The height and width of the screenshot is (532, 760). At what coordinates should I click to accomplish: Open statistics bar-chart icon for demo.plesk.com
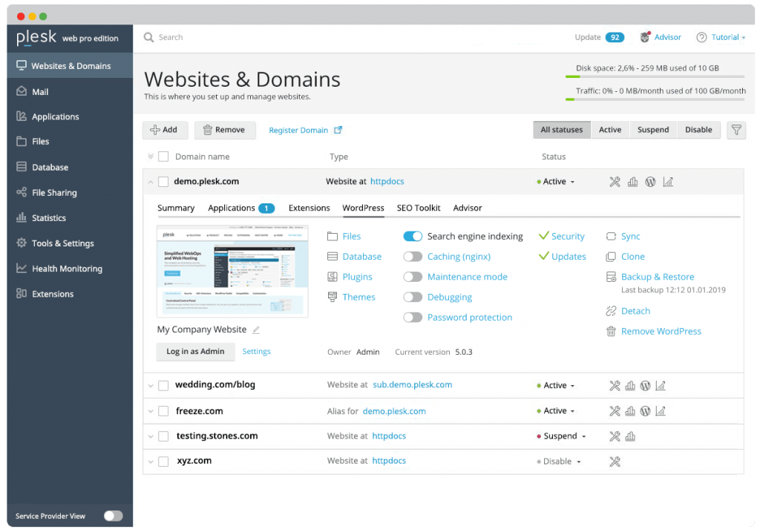632,182
